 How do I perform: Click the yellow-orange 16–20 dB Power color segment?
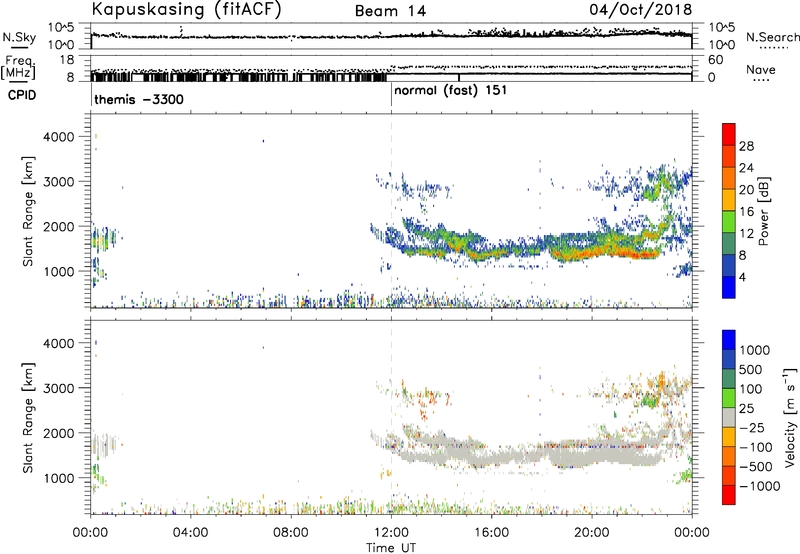pos(729,200)
